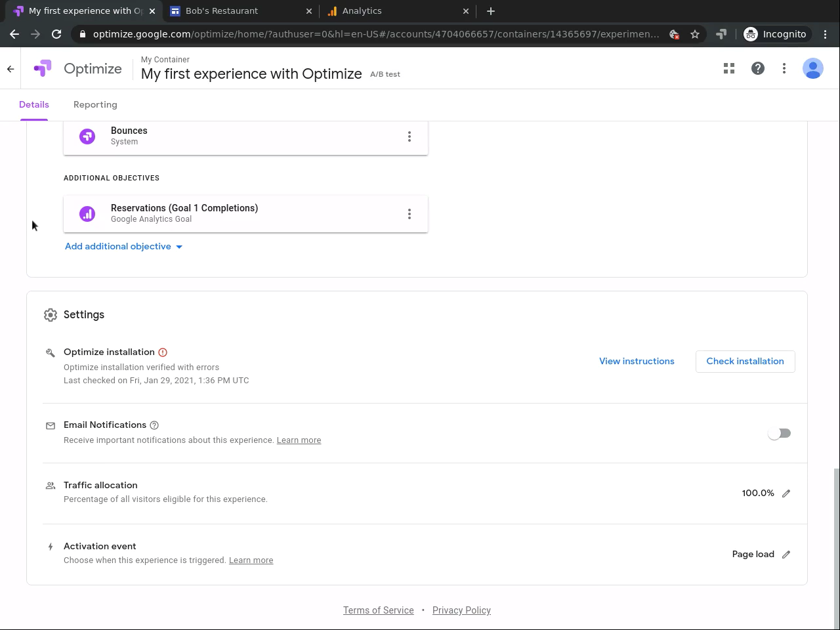Expand Add additional objective dropdown
This screenshot has width=840, height=630.
[123, 247]
